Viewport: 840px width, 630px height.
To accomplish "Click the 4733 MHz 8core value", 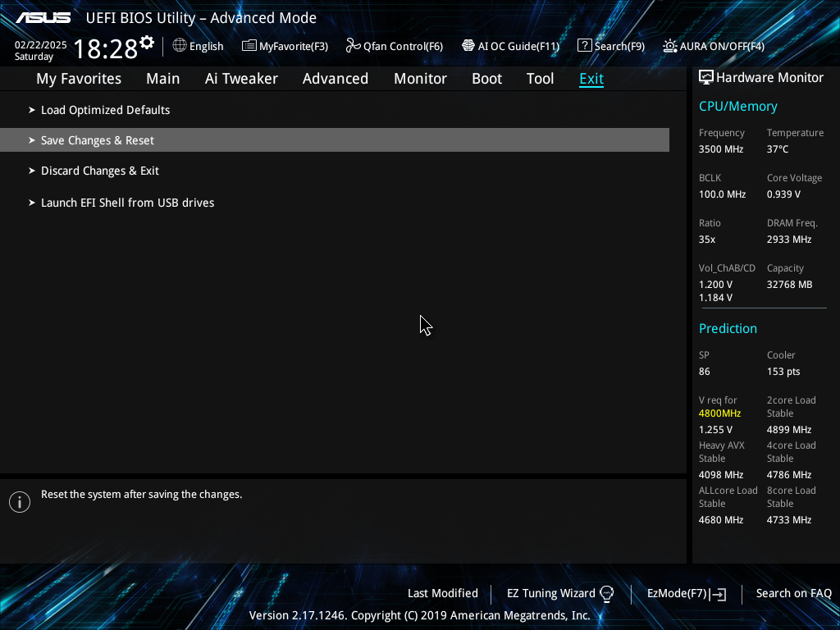I will click(x=788, y=519).
